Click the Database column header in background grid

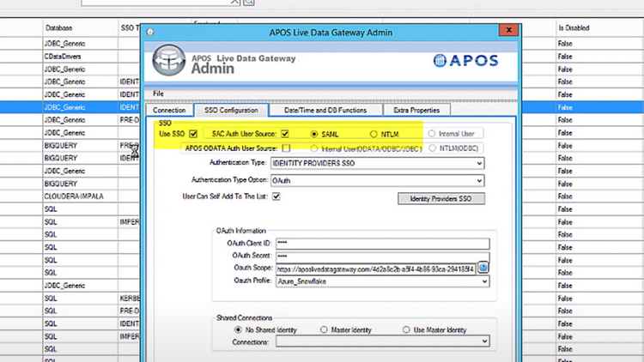(x=58, y=28)
